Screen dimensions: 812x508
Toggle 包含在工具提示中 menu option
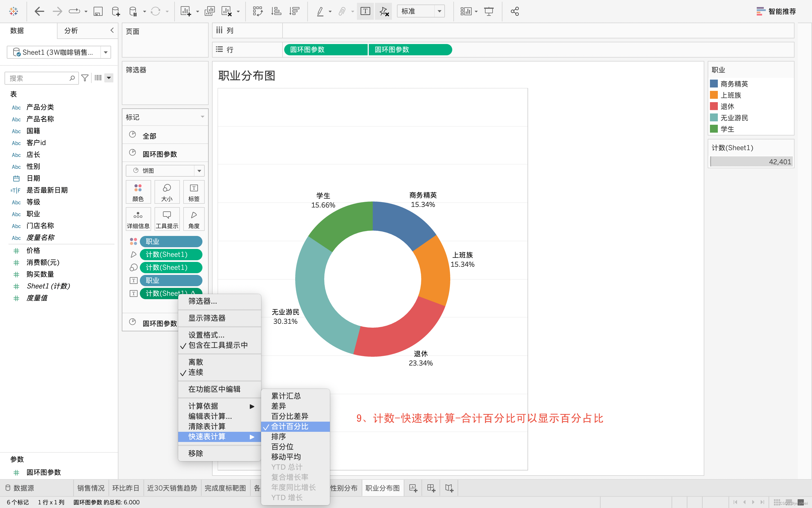pyautogui.click(x=219, y=345)
